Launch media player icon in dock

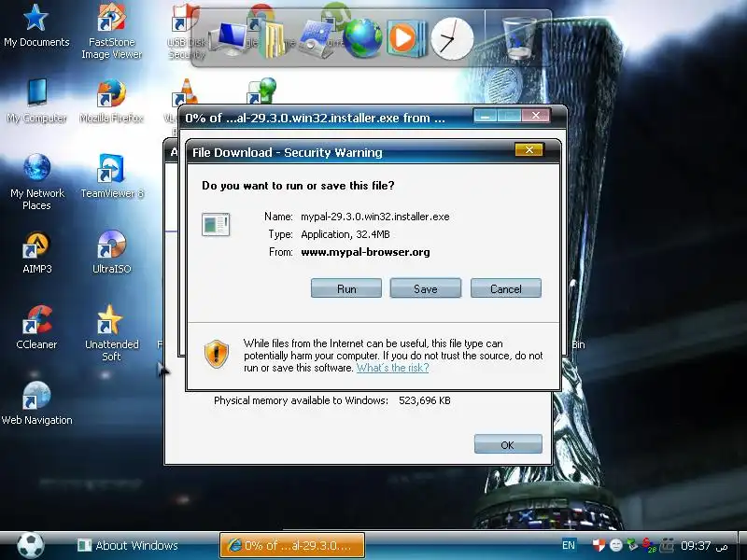pos(406,38)
